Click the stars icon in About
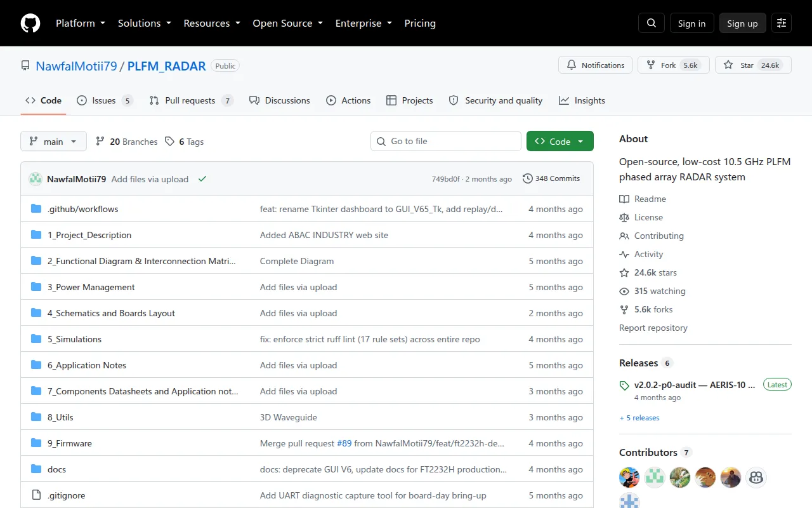This screenshot has height=508, width=812. tap(624, 272)
